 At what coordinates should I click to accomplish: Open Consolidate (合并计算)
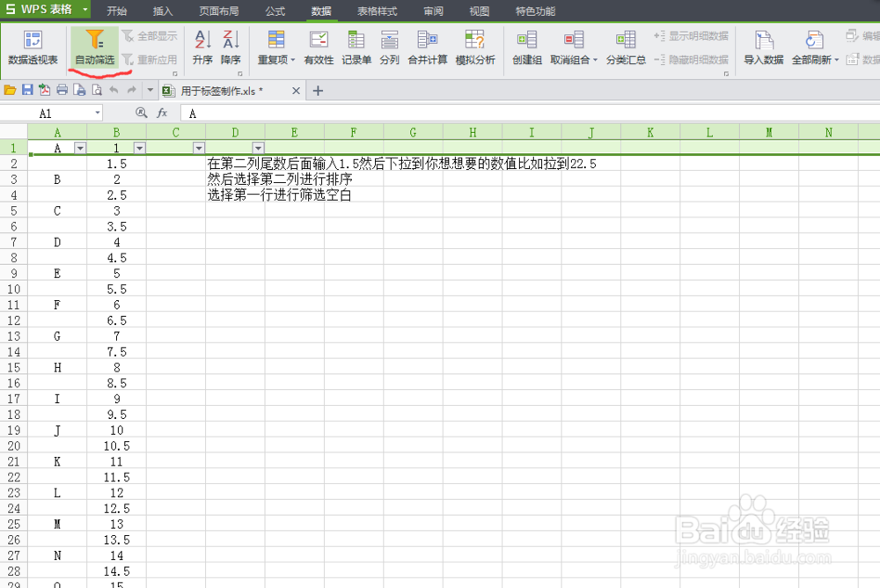(x=427, y=48)
